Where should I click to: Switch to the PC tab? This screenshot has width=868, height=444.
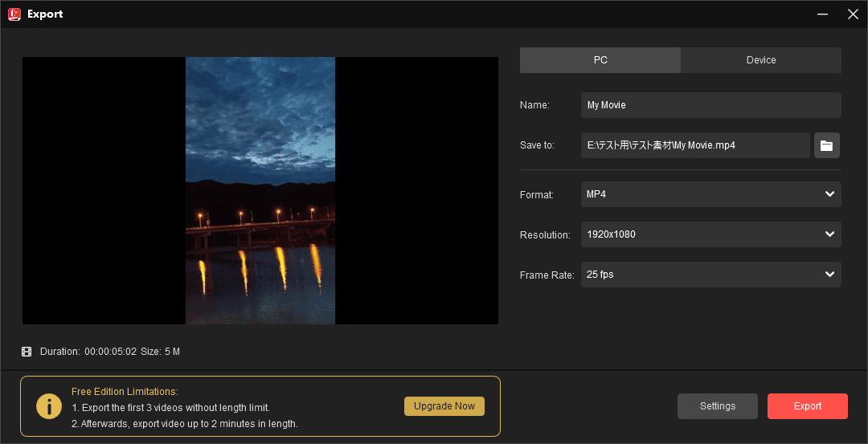click(600, 60)
